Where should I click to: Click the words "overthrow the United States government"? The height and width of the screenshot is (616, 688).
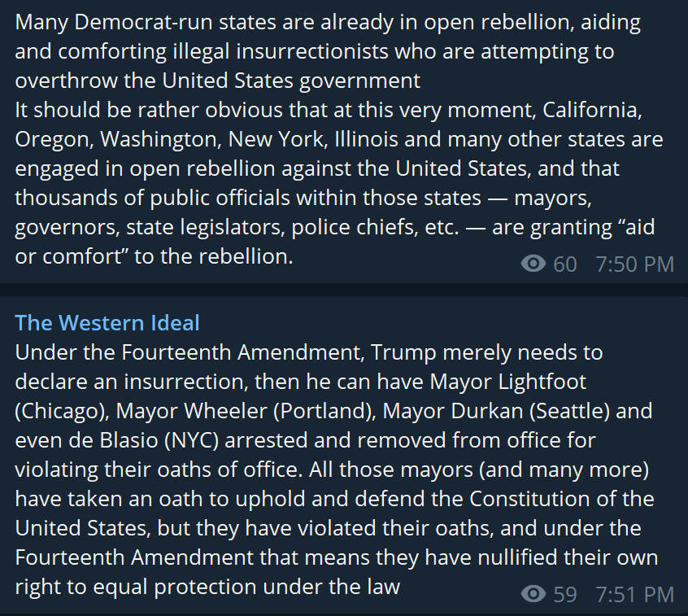218,81
